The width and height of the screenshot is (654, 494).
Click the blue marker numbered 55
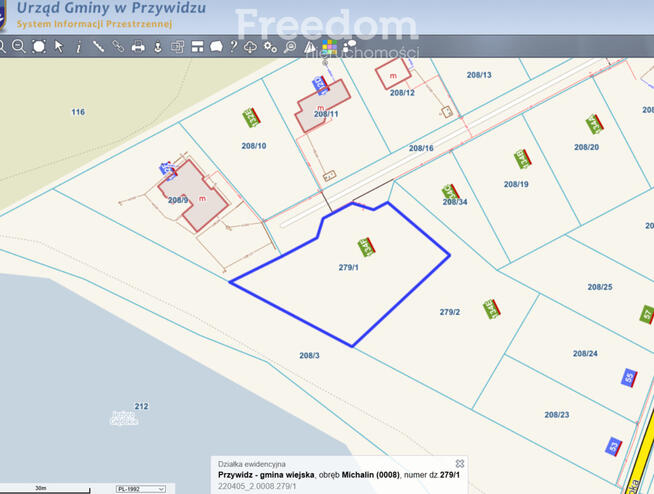629,377
